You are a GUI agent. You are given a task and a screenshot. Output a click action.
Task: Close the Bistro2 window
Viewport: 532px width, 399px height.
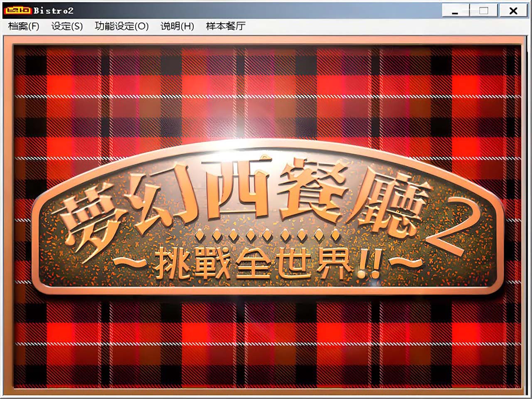(514, 11)
